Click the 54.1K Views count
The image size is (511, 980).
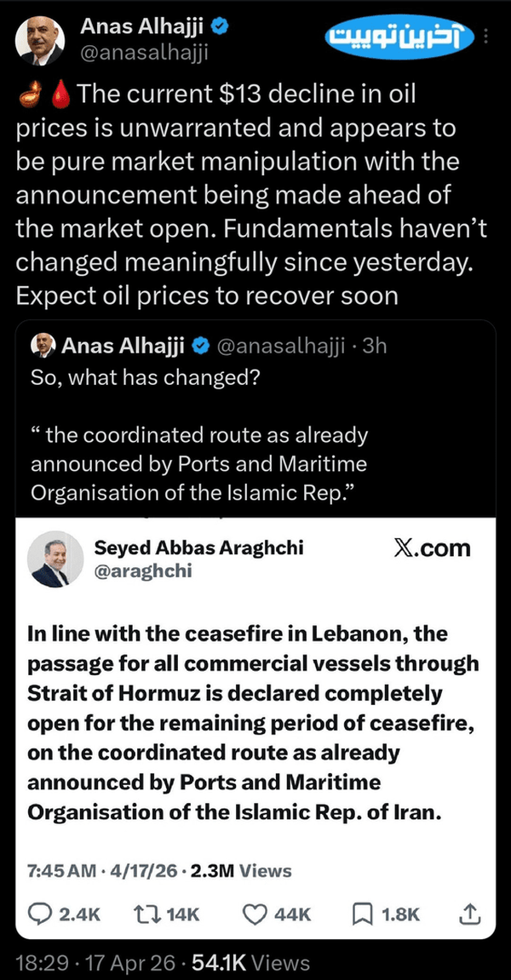point(251,963)
